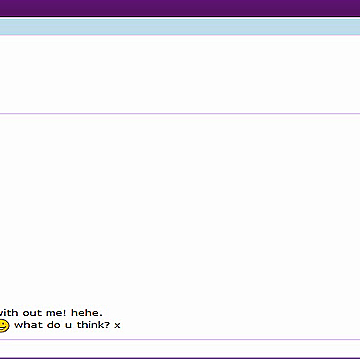This screenshot has height=360, width=360.
Task: Click inside the upper white panel
Action: (180, 74)
